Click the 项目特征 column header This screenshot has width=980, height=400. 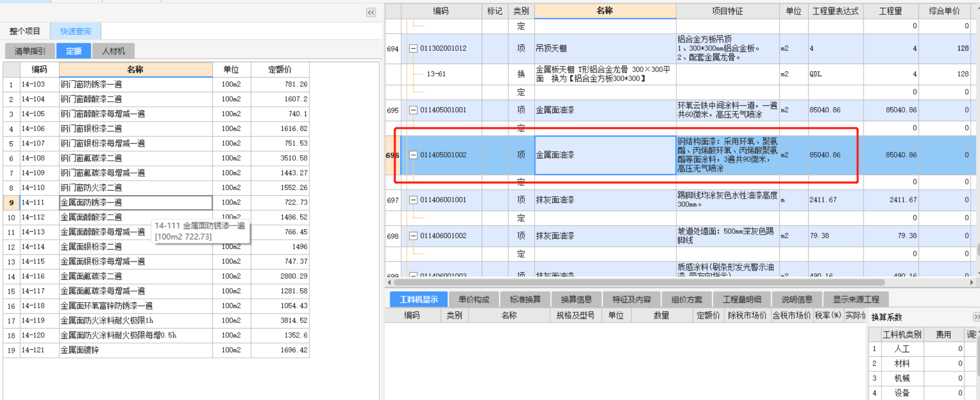(x=728, y=11)
